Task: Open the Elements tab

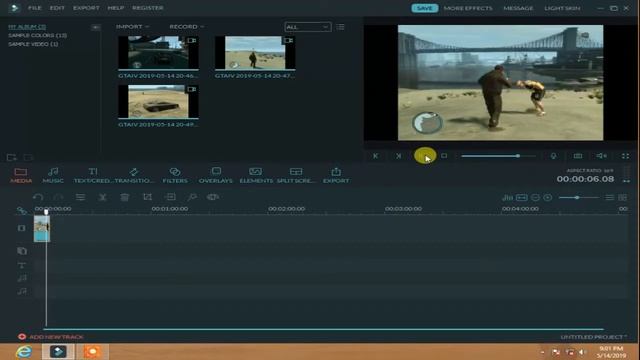Action: pyautogui.click(x=256, y=175)
